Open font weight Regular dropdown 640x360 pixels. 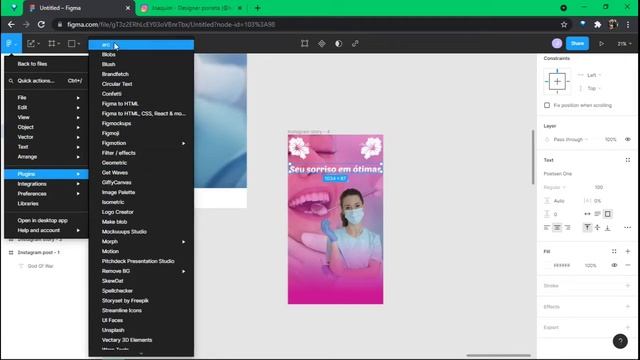coord(555,187)
